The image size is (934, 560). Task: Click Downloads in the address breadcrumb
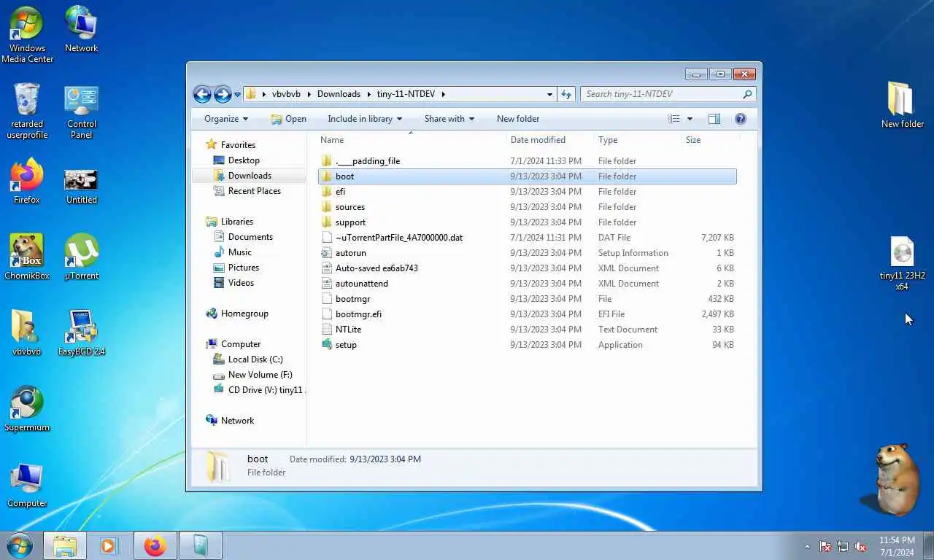[339, 94]
